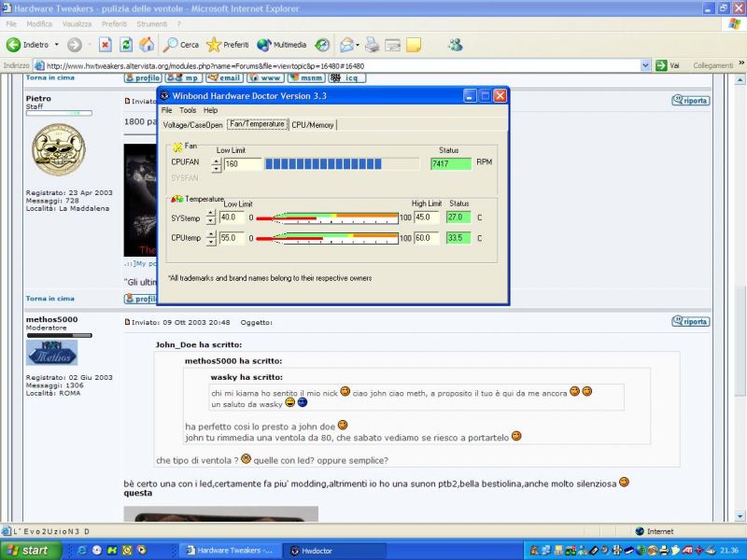The width and height of the screenshot is (747, 560).
Task: Click the SYStemp status value 27.0
Action: (x=458, y=217)
